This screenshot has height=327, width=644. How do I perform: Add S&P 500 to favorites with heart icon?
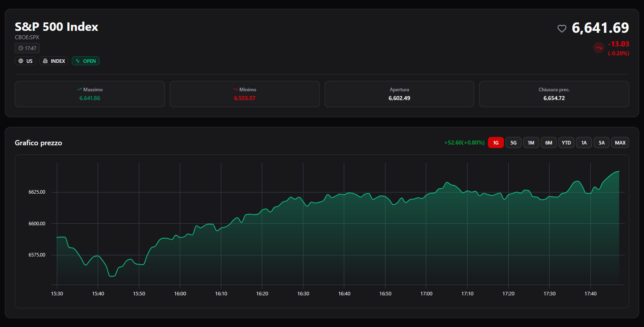pos(562,28)
